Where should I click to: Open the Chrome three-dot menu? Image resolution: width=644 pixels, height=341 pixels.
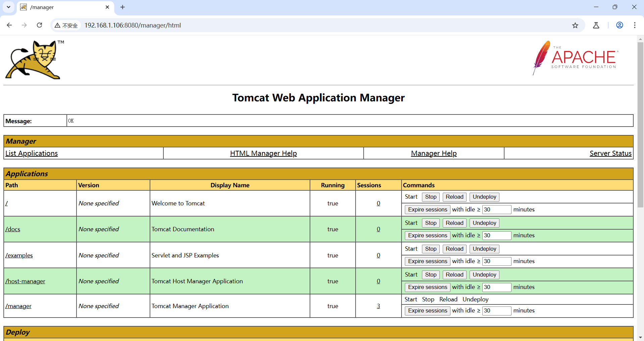click(x=635, y=25)
